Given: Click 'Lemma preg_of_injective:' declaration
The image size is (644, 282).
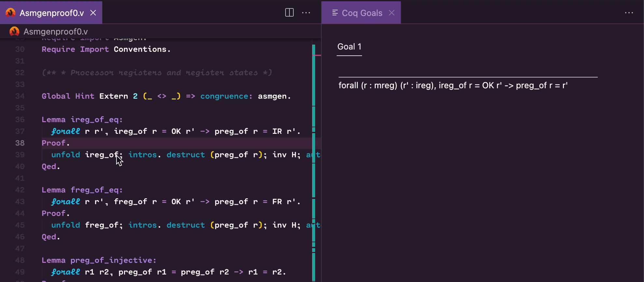Looking at the screenshot, I should coord(99,260).
